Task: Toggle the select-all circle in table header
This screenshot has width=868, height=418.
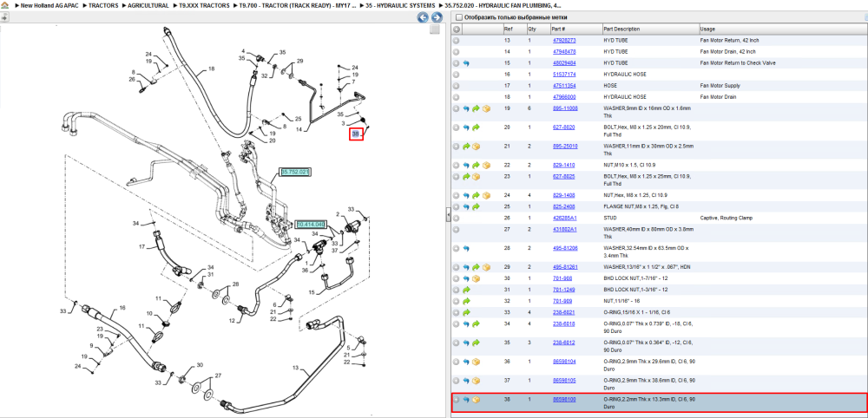Action: tap(457, 29)
